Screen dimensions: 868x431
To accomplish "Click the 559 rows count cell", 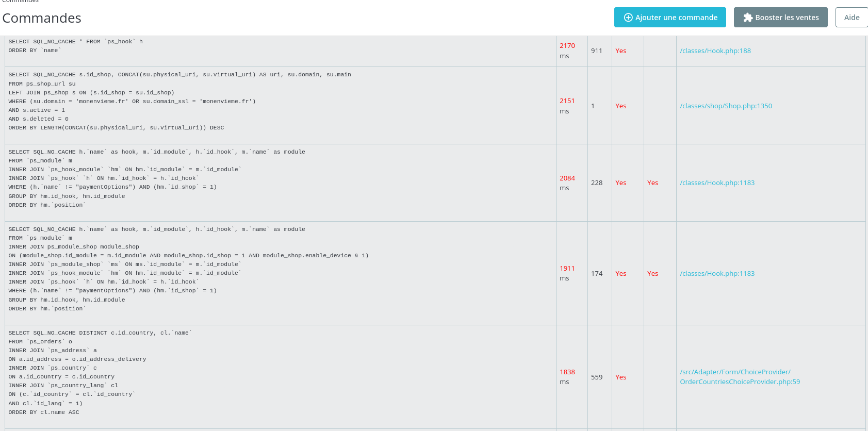I will [x=597, y=377].
